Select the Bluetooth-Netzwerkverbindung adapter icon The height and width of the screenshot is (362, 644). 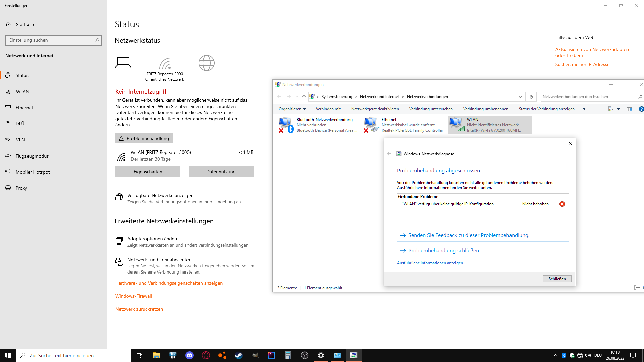click(285, 125)
